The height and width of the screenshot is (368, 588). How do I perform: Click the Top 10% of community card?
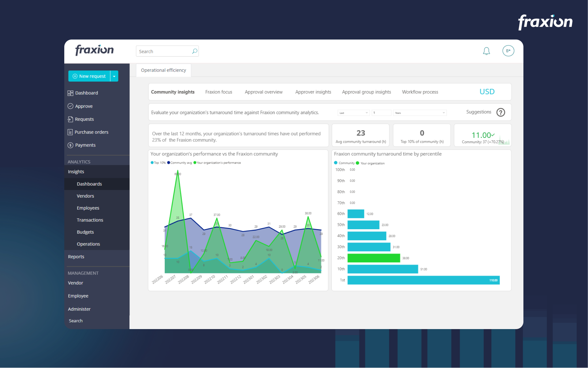[422, 135]
